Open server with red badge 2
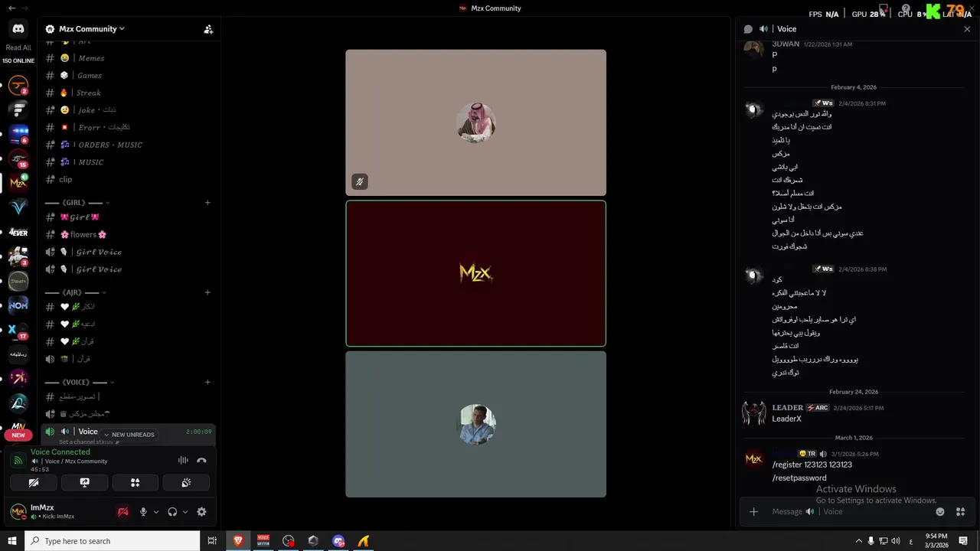This screenshot has width=980, height=551. click(x=18, y=85)
